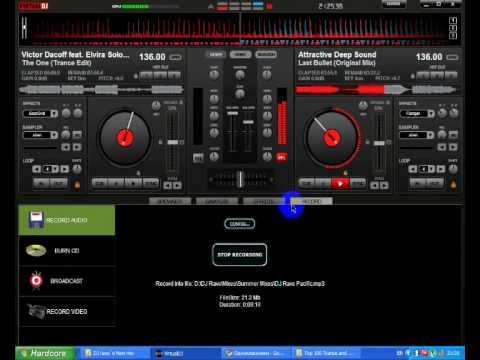Set hot cue 1 on the right deck
Screen dimensions: 480x360
423,76
